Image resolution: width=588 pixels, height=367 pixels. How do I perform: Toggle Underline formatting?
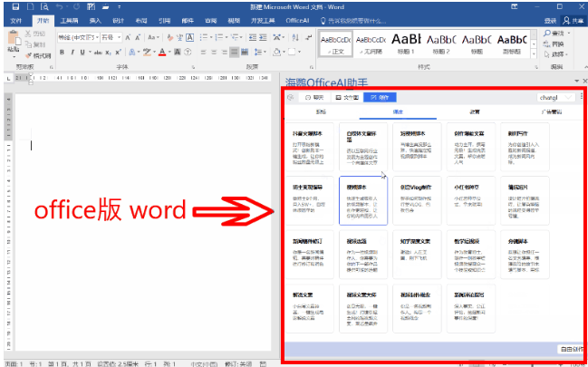pyautogui.click(x=82, y=53)
